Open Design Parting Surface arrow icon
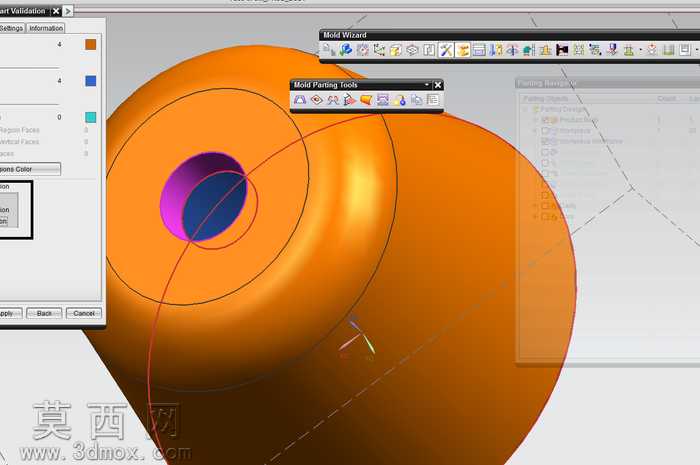 (350, 100)
